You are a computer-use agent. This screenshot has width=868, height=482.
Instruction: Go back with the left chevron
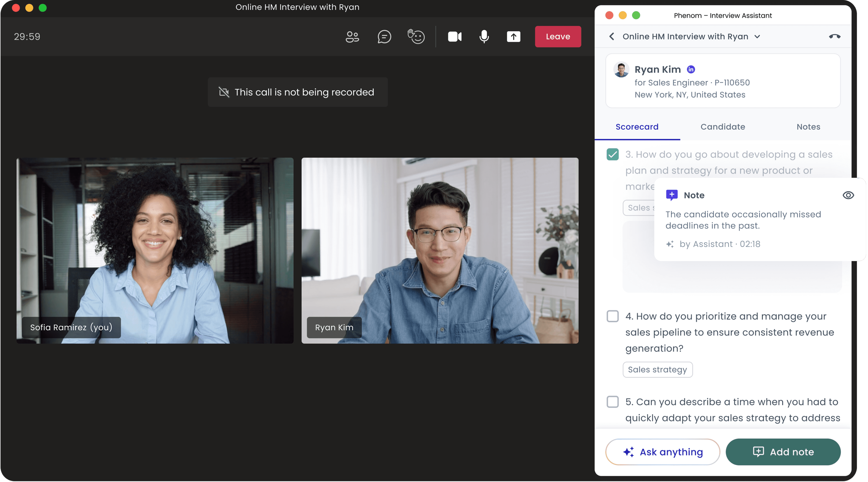tap(612, 36)
